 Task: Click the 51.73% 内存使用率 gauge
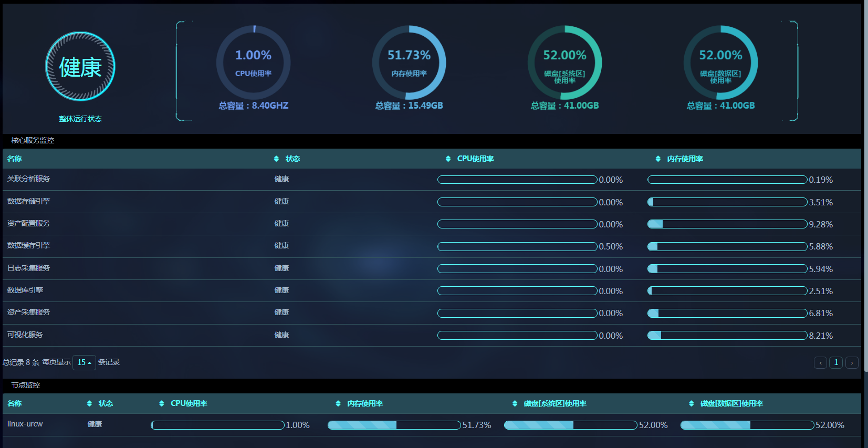[x=409, y=62]
